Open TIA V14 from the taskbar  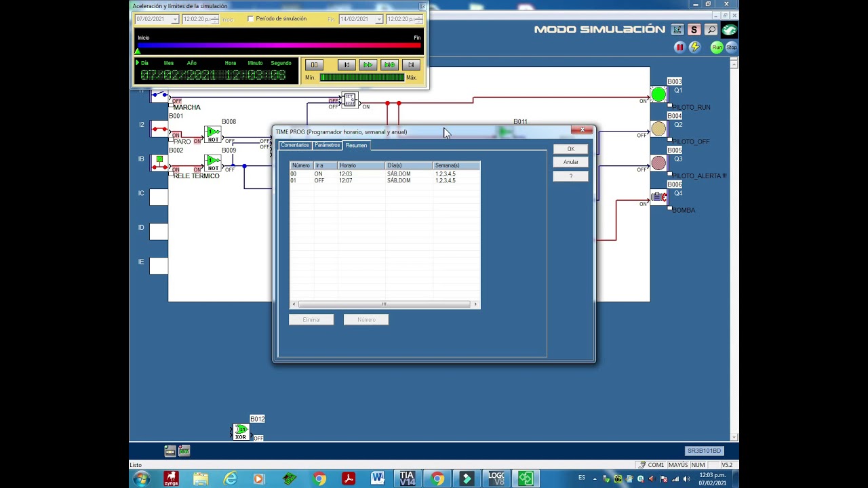[x=407, y=479]
